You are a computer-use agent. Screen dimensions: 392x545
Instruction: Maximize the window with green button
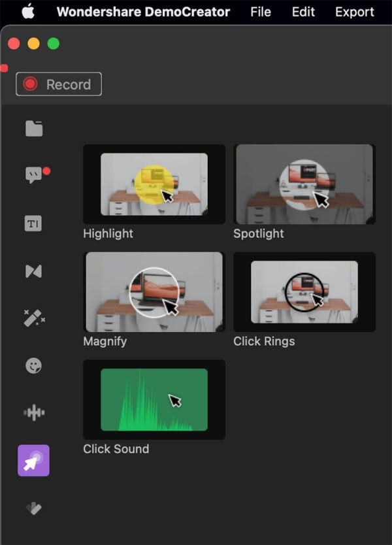54,44
